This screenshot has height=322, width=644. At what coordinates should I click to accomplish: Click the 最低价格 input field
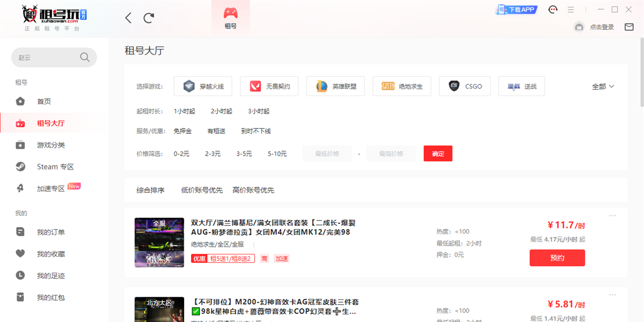click(x=327, y=153)
